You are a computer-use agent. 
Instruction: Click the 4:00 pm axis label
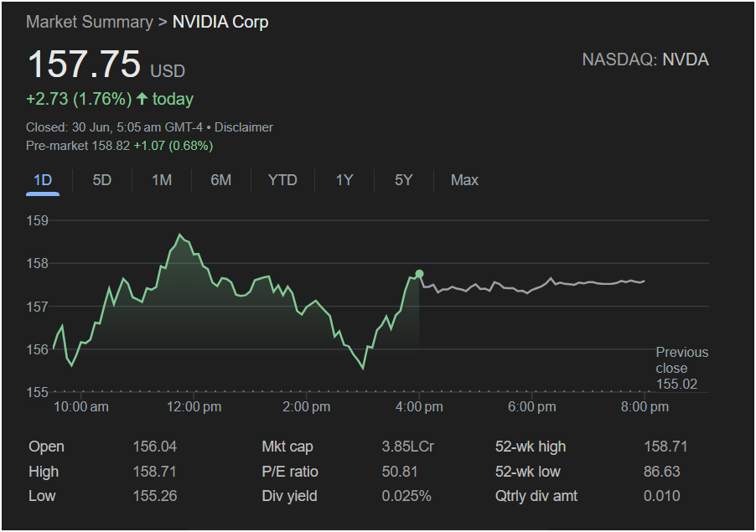[419, 406]
